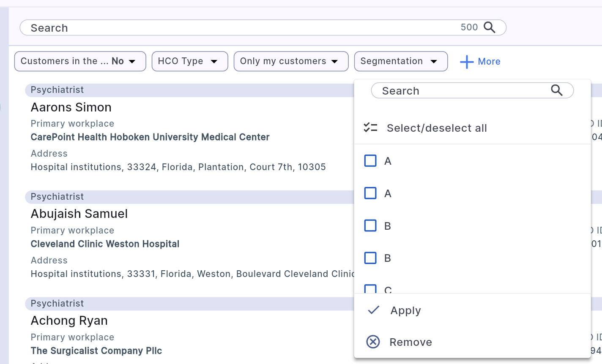The image size is (602, 364).
Task: Click the Psychiatrist label above Aarons Simon
Action: click(x=57, y=90)
